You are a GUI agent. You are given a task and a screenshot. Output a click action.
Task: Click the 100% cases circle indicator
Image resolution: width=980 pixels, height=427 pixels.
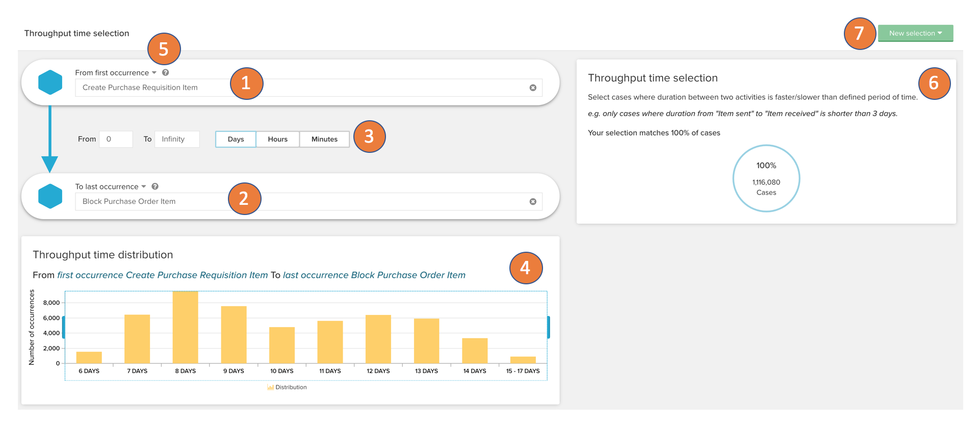766,178
